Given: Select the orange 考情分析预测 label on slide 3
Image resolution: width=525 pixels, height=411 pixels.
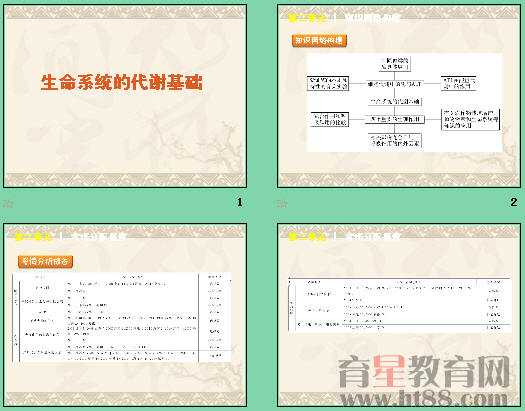Looking at the screenshot, I should click(46, 261).
